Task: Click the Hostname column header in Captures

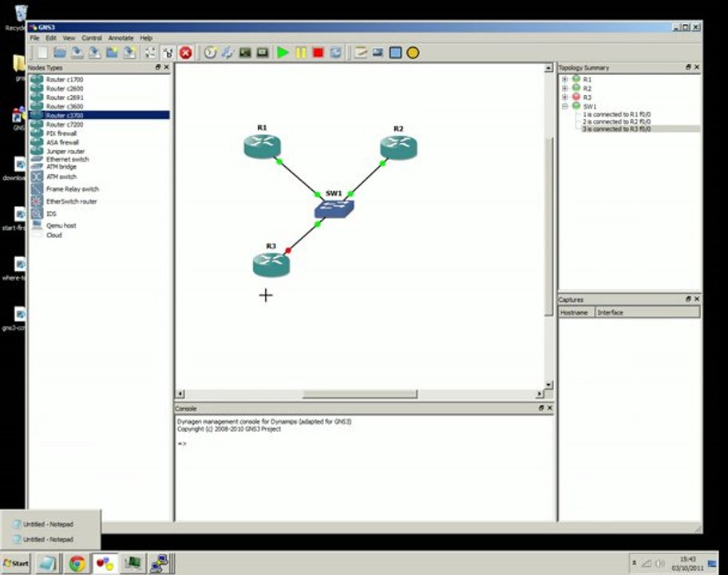Action: (x=576, y=312)
